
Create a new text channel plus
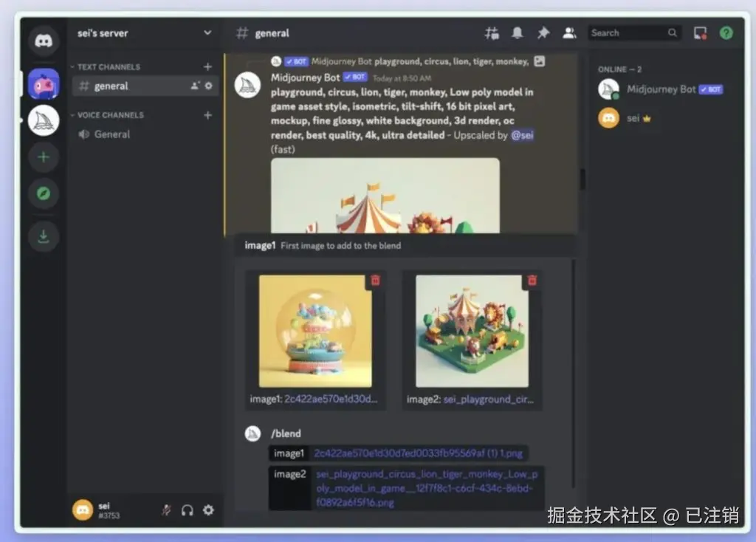coord(207,67)
